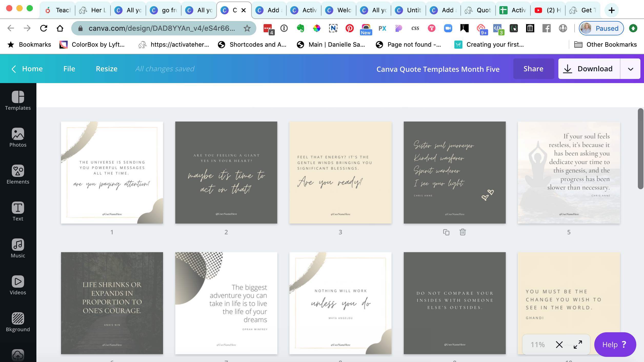Select the page 3 'Are you ready' thumbnail
The height and width of the screenshot is (362, 644).
pos(340,173)
